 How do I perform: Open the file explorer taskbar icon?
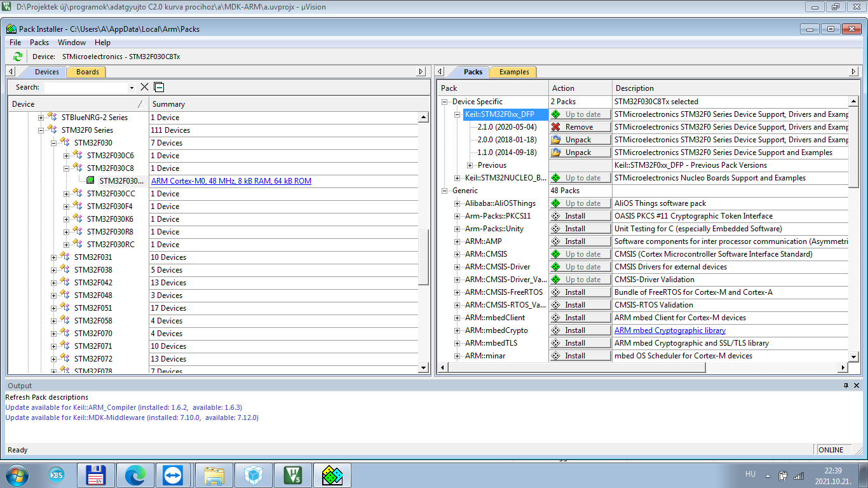point(214,475)
